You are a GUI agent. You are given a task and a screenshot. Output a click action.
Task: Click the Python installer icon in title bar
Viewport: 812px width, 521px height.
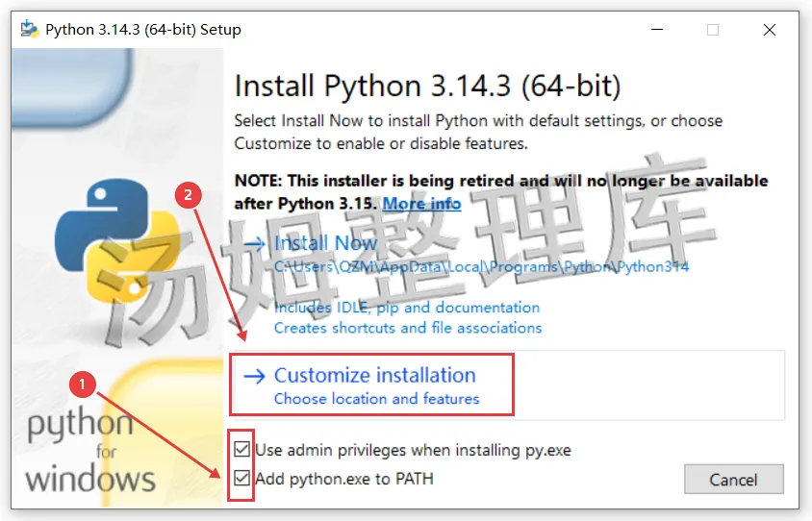click(x=30, y=30)
